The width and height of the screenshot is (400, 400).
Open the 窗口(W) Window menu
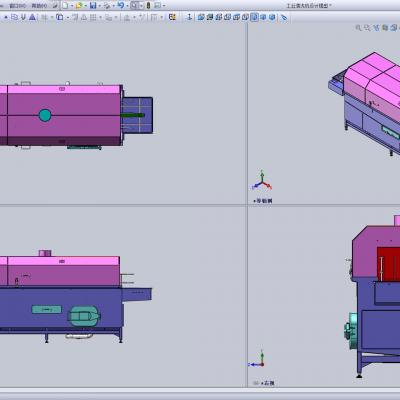click(x=17, y=6)
